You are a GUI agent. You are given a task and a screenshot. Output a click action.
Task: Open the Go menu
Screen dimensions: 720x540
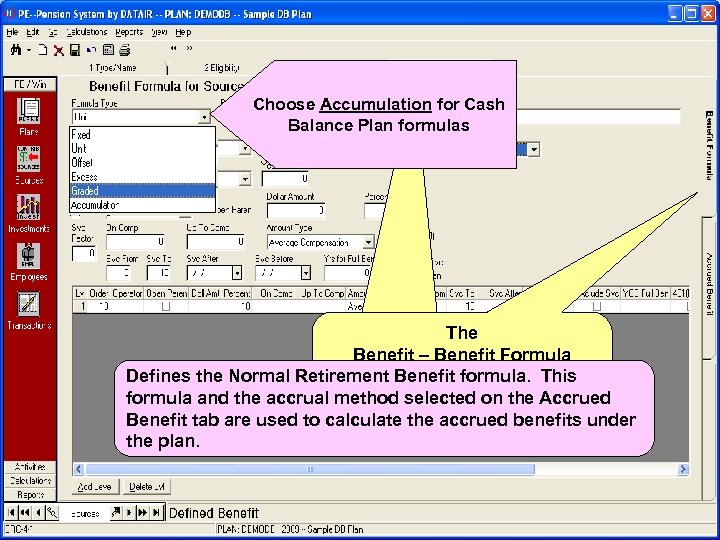point(53,32)
